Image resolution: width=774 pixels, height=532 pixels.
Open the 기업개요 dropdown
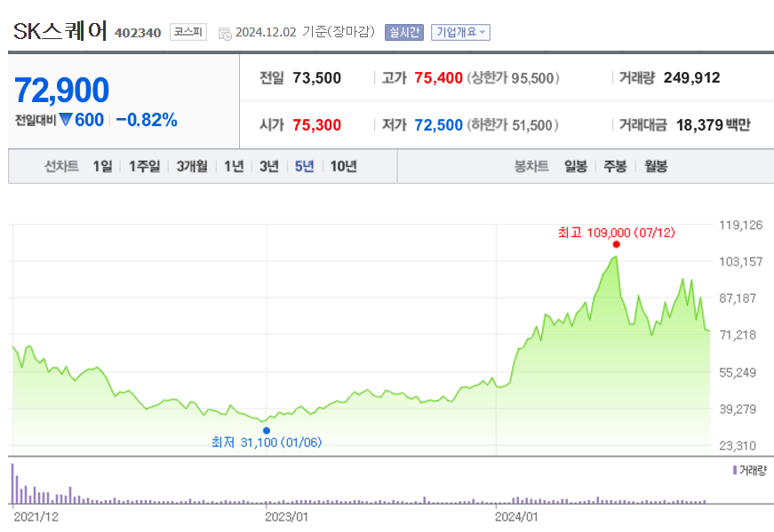pos(460,33)
